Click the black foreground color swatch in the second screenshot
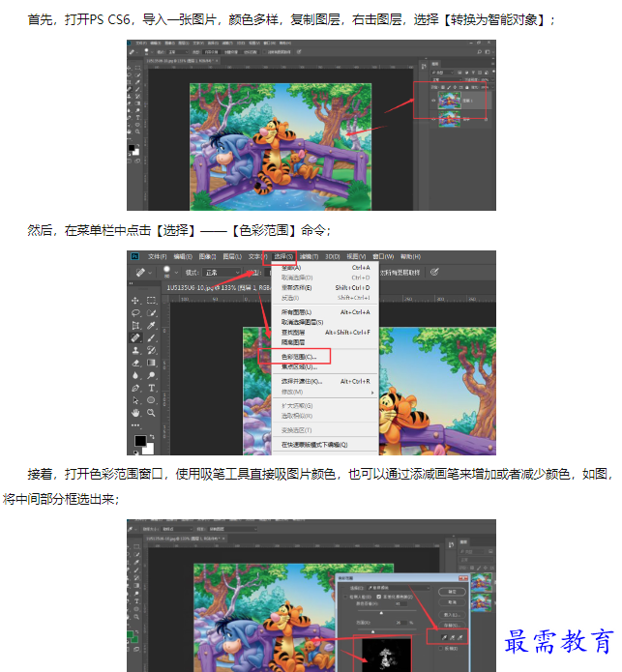The height and width of the screenshot is (672, 622). 139,441
